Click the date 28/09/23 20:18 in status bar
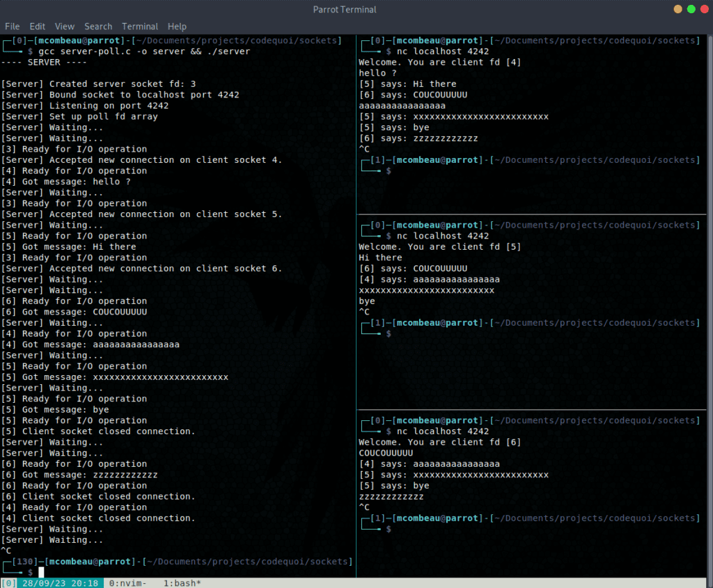The height and width of the screenshot is (588, 713). [x=60, y=583]
